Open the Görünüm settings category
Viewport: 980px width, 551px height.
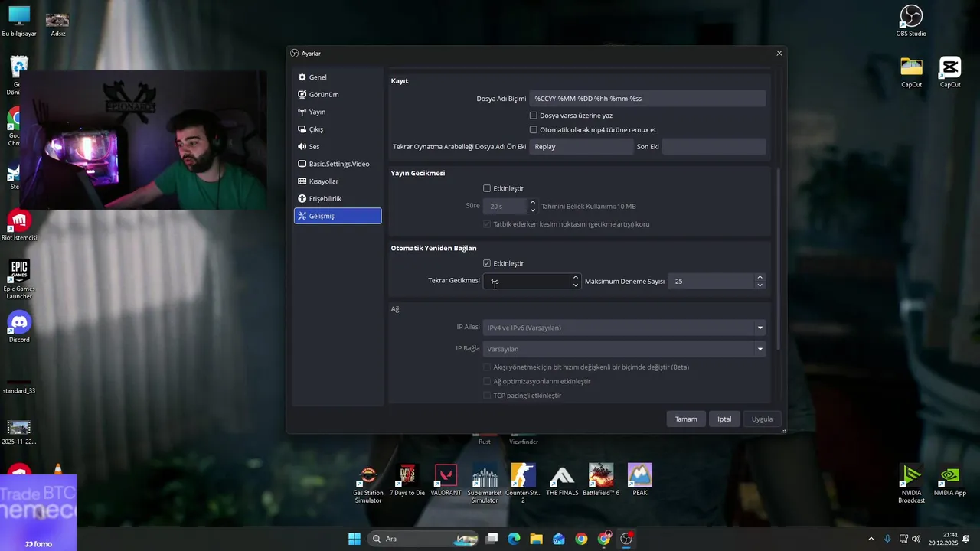click(337, 95)
